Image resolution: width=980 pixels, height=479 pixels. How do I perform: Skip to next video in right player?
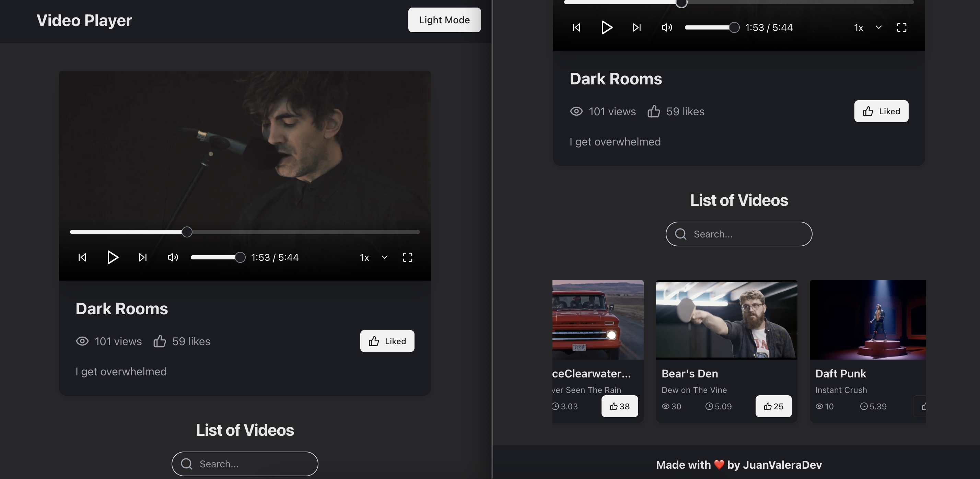coord(637,27)
